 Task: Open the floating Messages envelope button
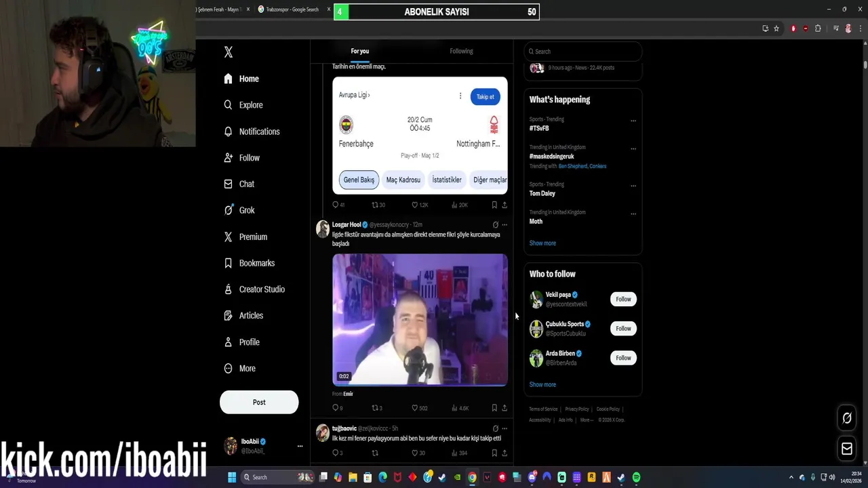click(x=847, y=449)
